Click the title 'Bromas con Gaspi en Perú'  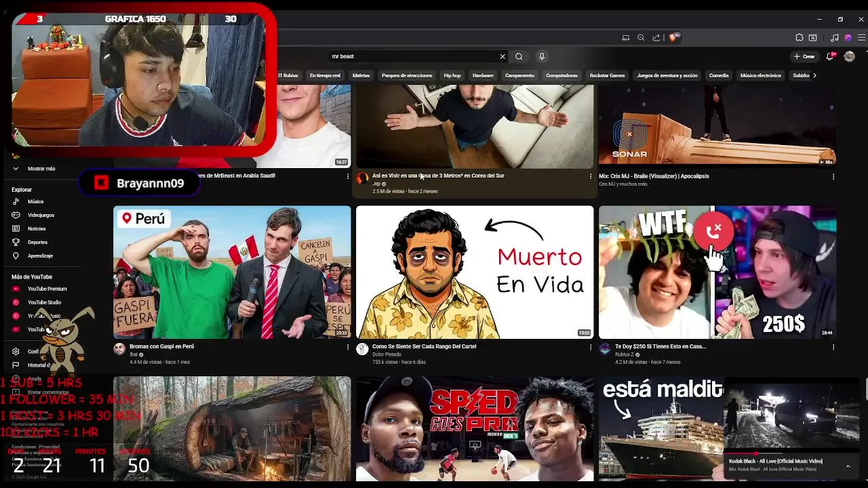[161, 346]
